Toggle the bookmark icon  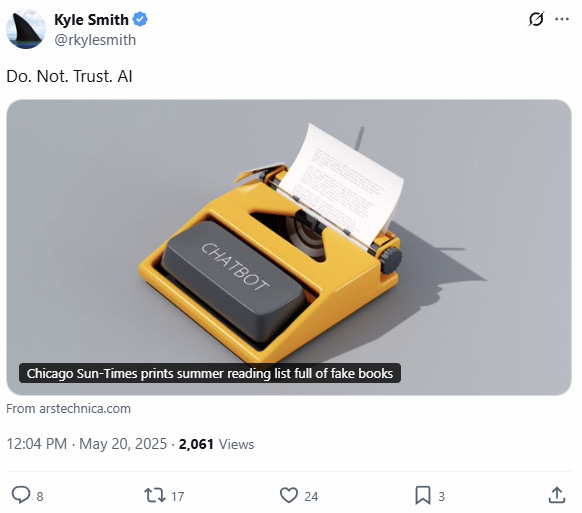coord(423,496)
